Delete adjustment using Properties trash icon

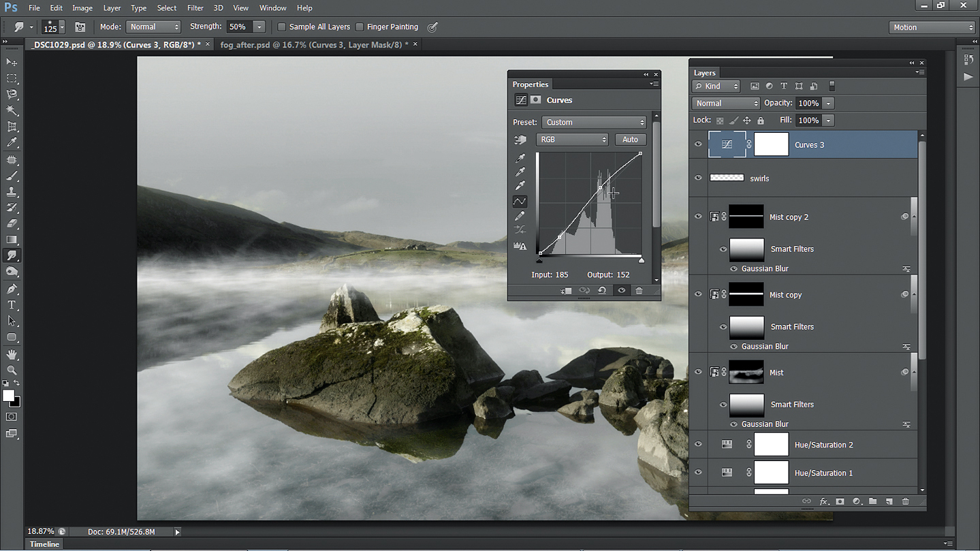[x=639, y=291]
